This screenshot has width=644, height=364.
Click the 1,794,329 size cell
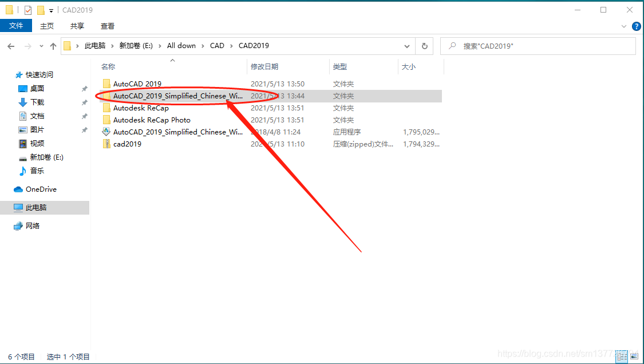tap(421, 144)
